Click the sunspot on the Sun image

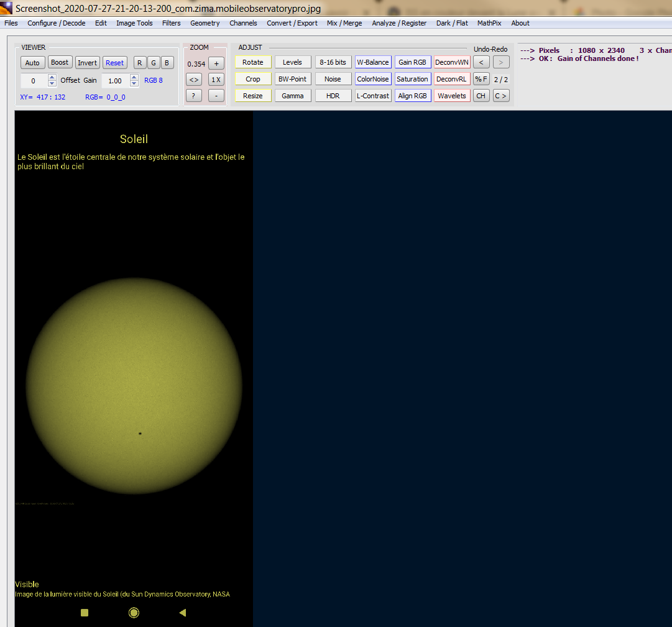[140, 434]
